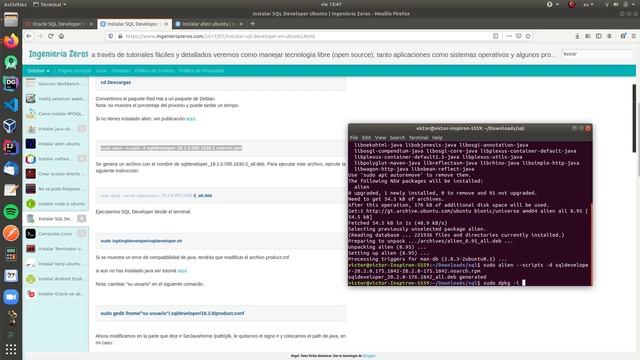Go to Firefox home page
The image size is (640, 360).
point(61,36)
